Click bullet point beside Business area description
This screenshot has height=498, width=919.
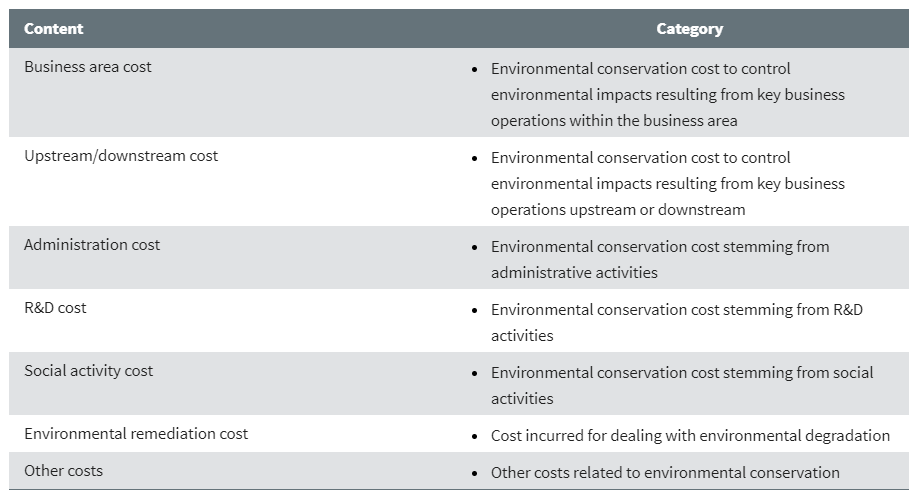pyautogui.click(x=475, y=70)
